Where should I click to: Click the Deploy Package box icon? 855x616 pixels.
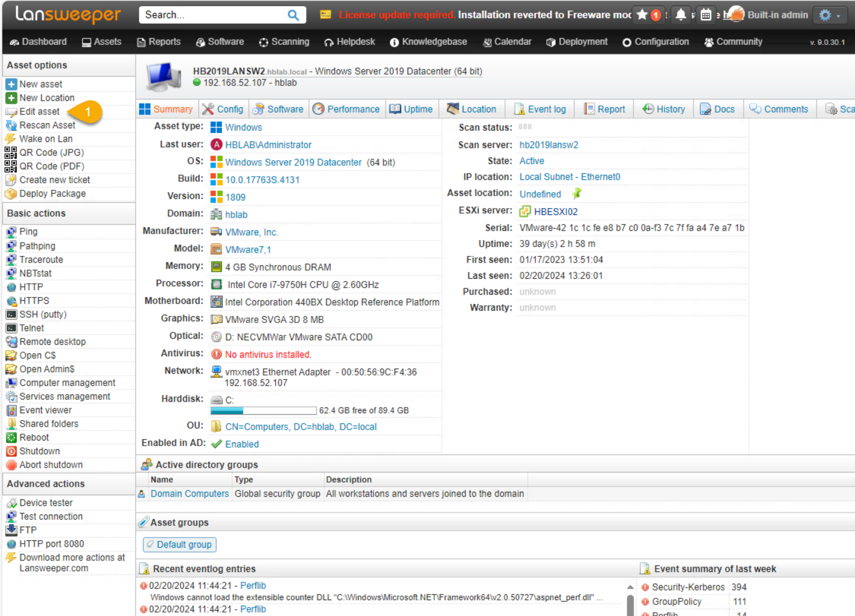pos(11,194)
